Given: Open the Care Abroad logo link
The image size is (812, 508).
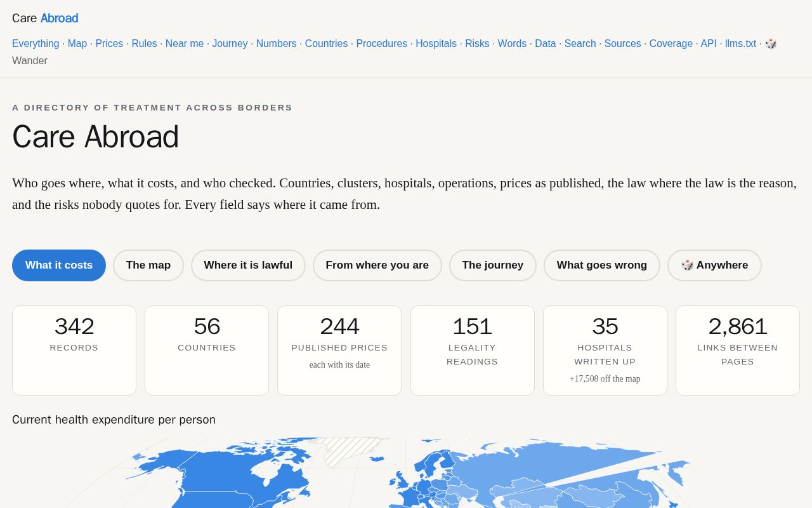Looking at the screenshot, I should pos(45,18).
